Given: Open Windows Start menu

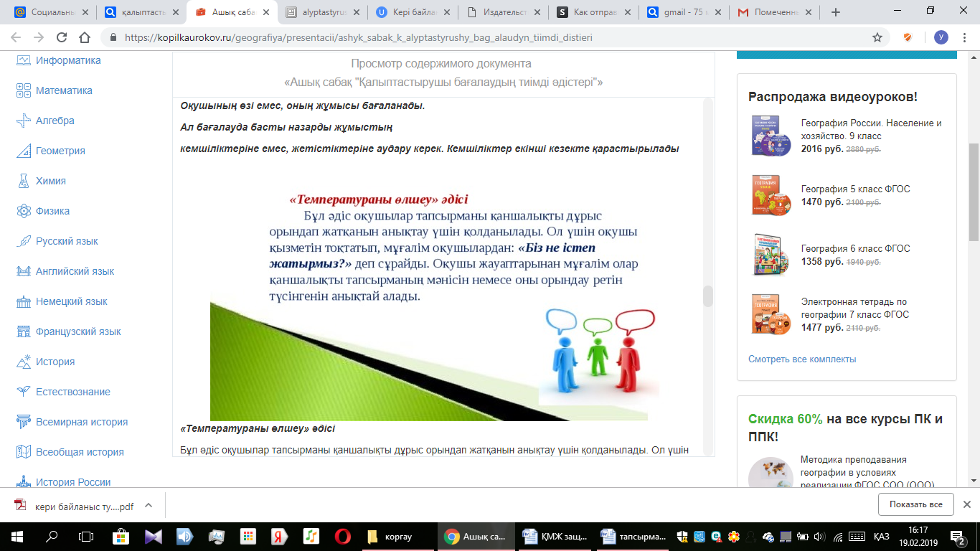Looking at the screenshot, I should pyautogui.click(x=17, y=536).
